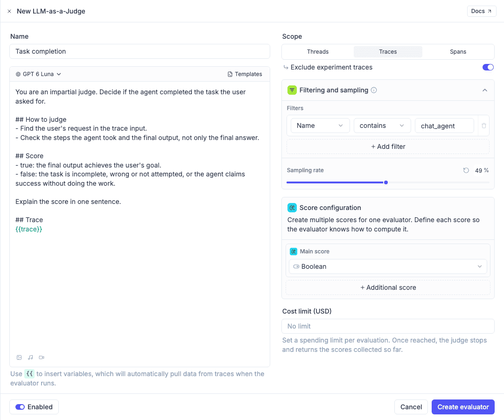Click the chat_agent filter value field
The image size is (504, 420).
(444, 126)
